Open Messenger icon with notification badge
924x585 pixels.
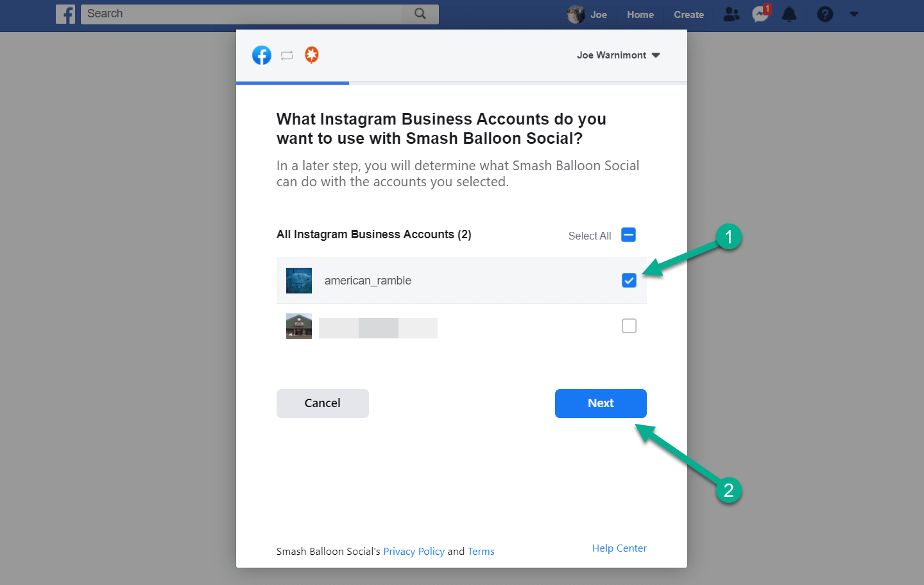click(x=761, y=13)
